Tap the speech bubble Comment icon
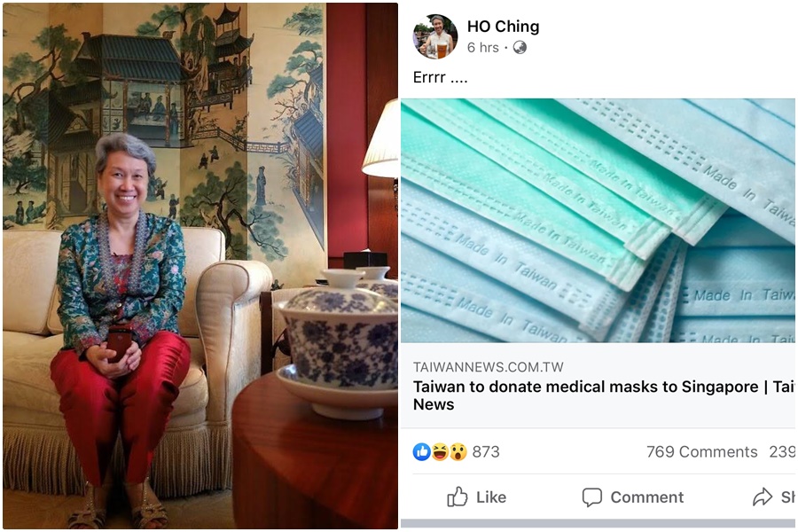798x532 pixels. [592, 497]
